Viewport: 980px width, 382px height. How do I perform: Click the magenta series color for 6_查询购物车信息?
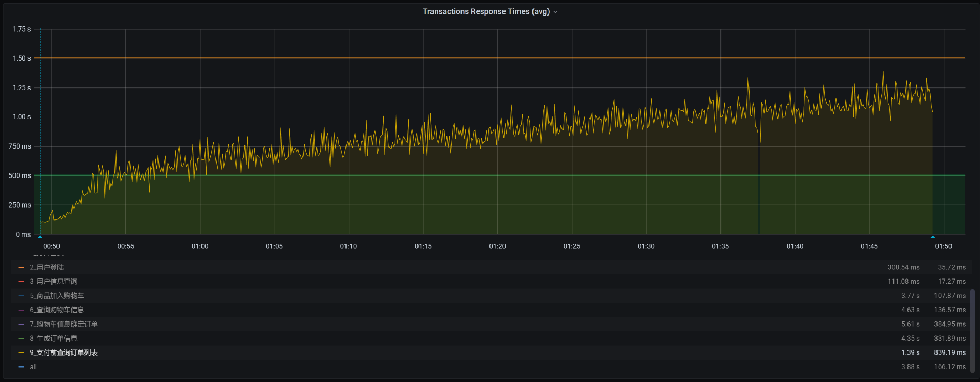pos(21,310)
